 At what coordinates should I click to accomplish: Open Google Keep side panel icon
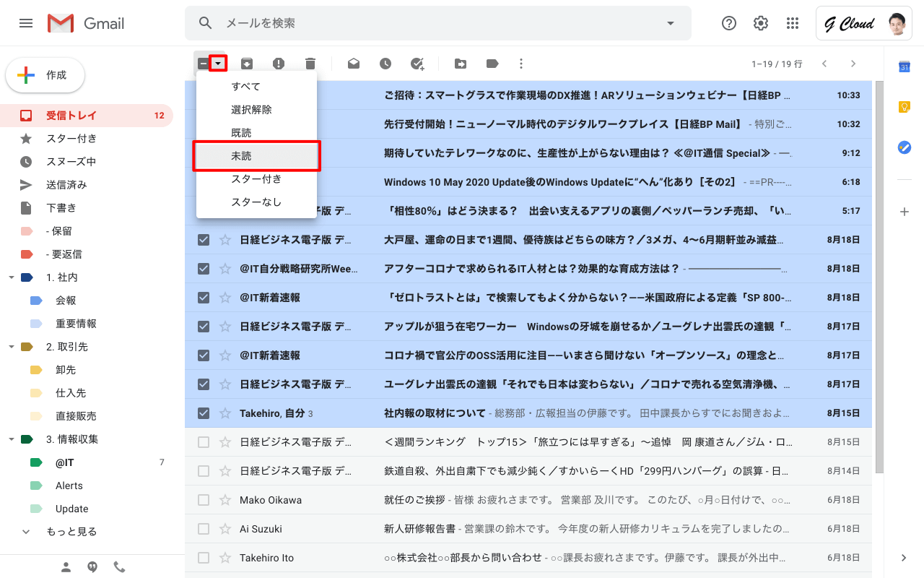click(x=904, y=107)
